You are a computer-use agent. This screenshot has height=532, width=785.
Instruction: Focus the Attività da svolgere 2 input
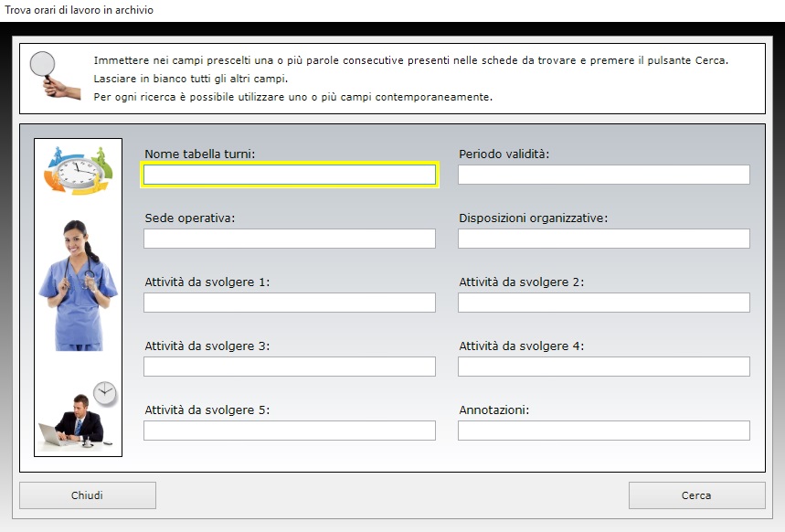pyautogui.click(x=604, y=303)
